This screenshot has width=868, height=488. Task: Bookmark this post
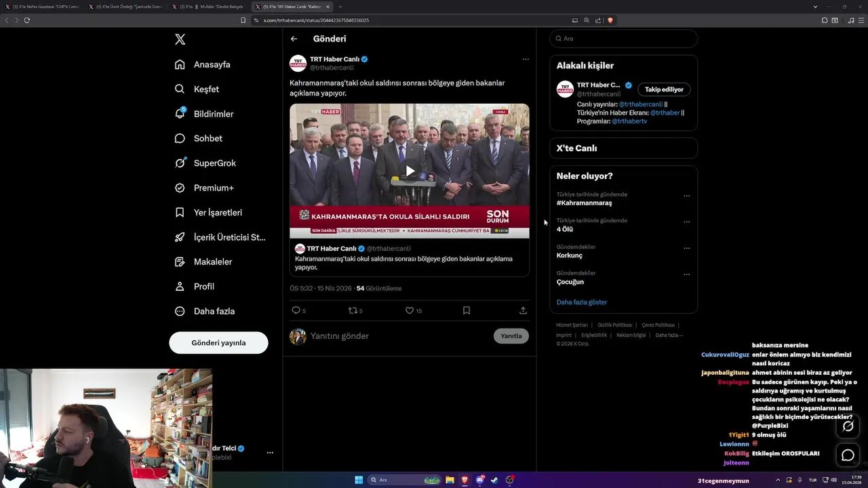pos(467,310)
